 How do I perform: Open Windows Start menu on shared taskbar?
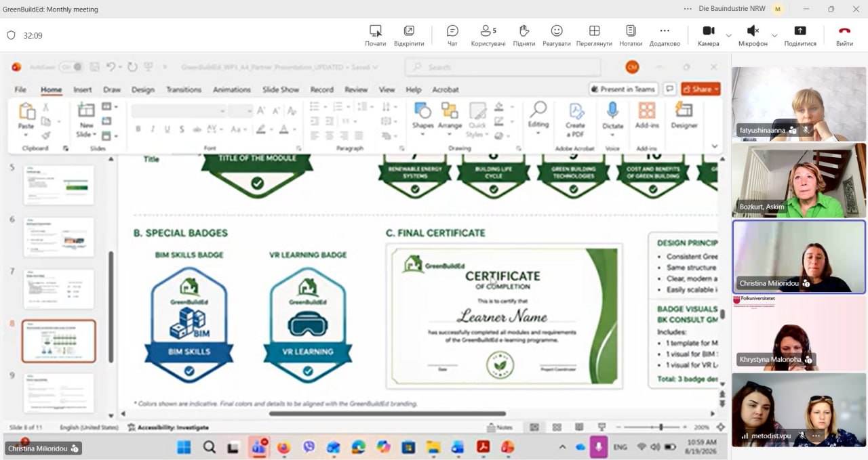click(184, 447)
